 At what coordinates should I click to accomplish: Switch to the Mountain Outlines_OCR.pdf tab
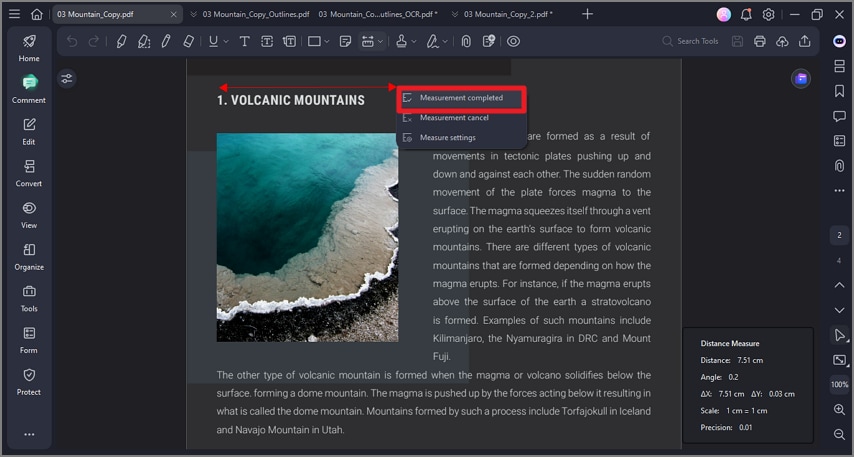pos(378,14)
